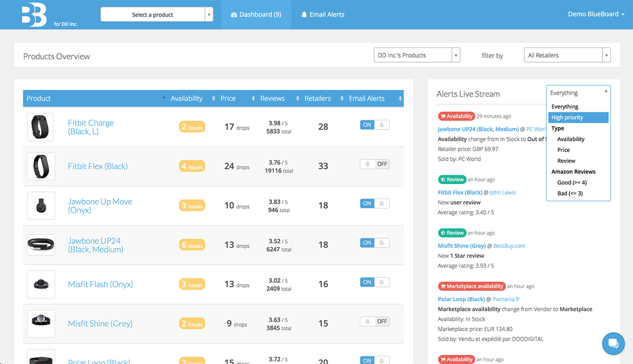Turn off email alerts for Jawbone Up Move
The image size is (633, 364).
pyautogui.click(x=375, y=203)
